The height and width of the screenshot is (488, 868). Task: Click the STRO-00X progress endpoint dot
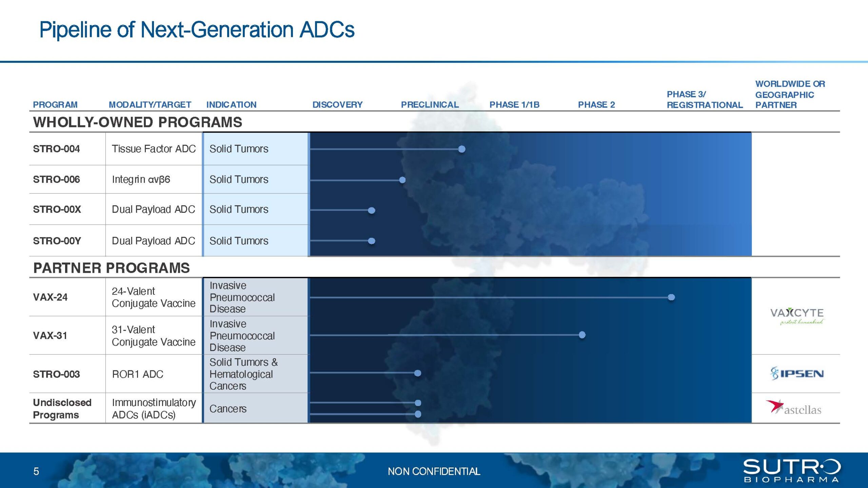click(x=372, y=210)
